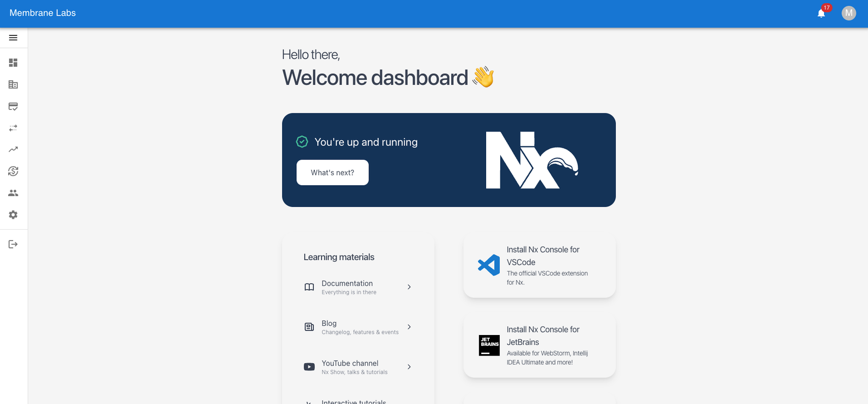Click the 'Nx Show, talks & tutorials' subtitle
868x404 pixels.
pyautogui.click(x=355, y=372)
